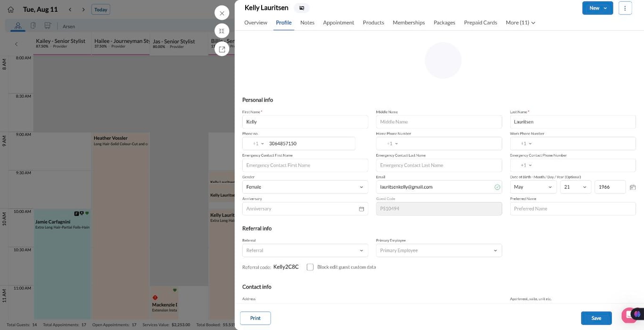
Task: Open birth day 21 dropdown
Action: [x=576, y=187]
